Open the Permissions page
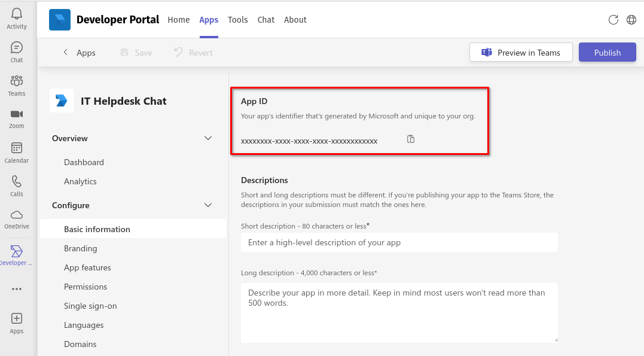Screen dimensions: 644x356 pyautogui.click(x=86, y=287)
